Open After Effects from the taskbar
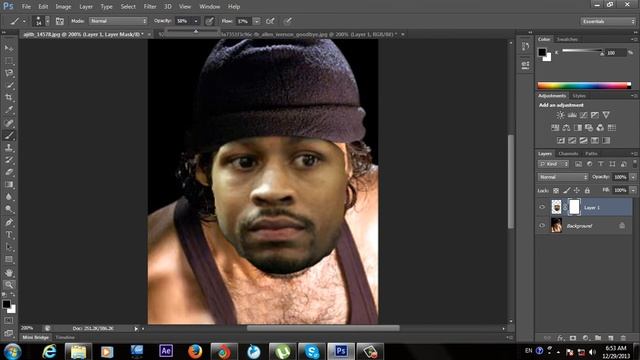The height and width of the screenshot is (360, 640). tap(166, 351)
